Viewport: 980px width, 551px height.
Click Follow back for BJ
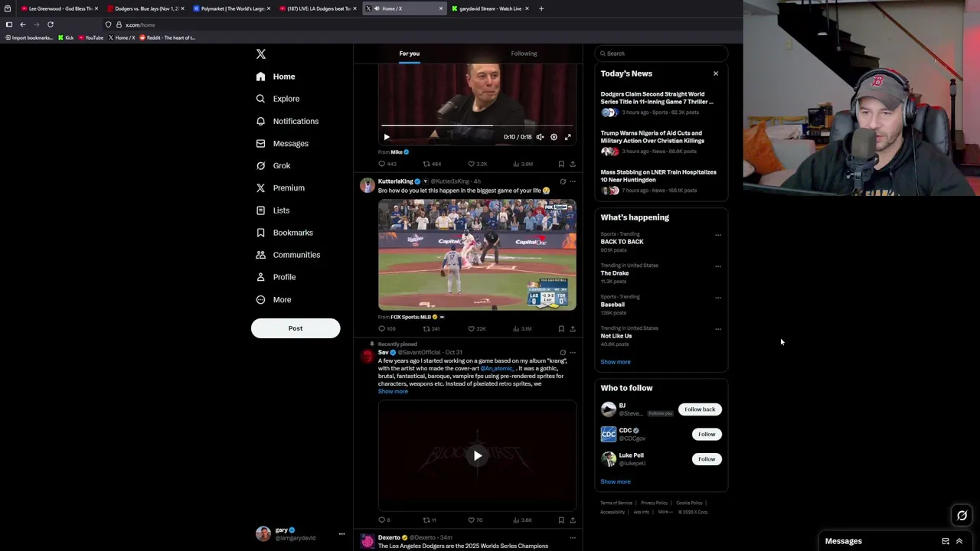pos(700,409)
